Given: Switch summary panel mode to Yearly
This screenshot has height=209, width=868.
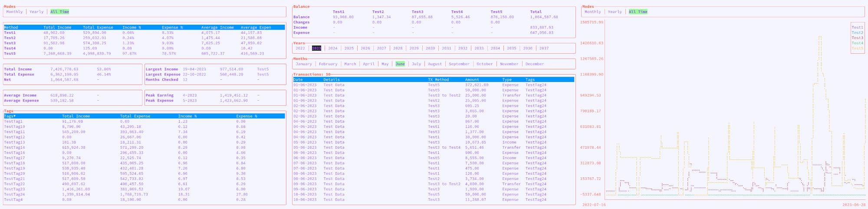Looking at the screenshot, I should point(36,12).
